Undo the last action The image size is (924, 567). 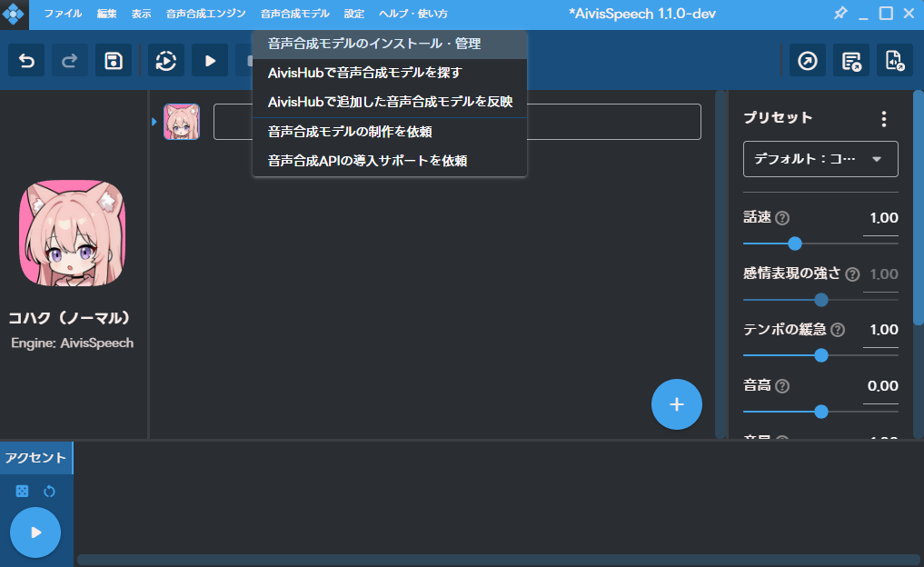[x=26, y=60]
